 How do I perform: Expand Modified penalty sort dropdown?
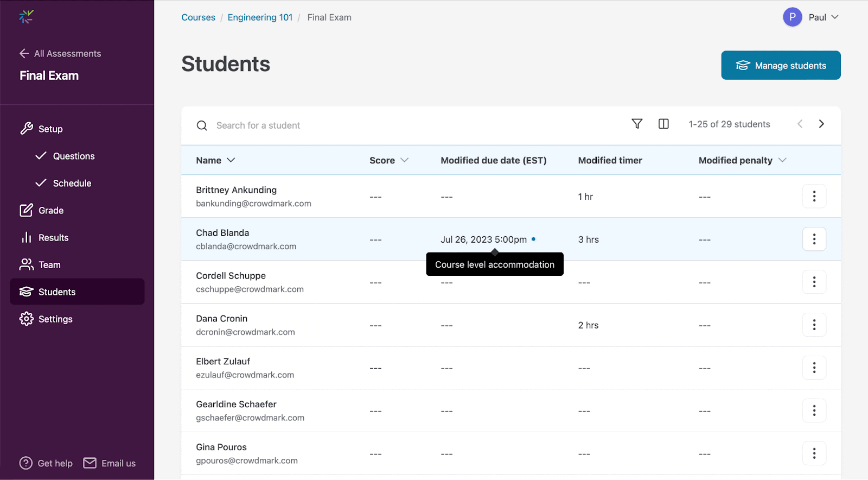point(782,160)
